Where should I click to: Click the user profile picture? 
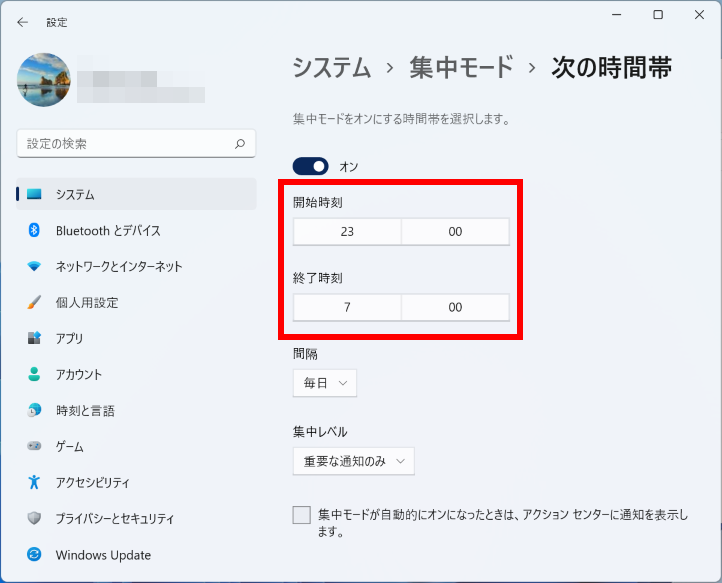[44, 80]
